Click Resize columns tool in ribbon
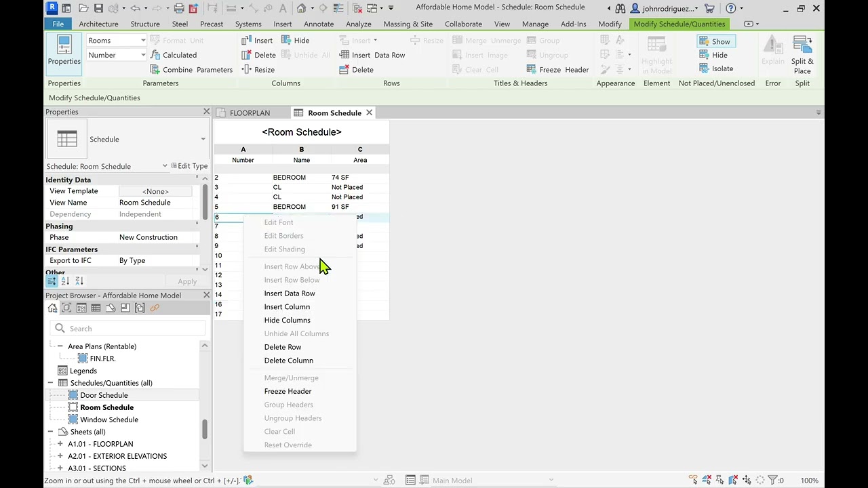 coord(258,69)
